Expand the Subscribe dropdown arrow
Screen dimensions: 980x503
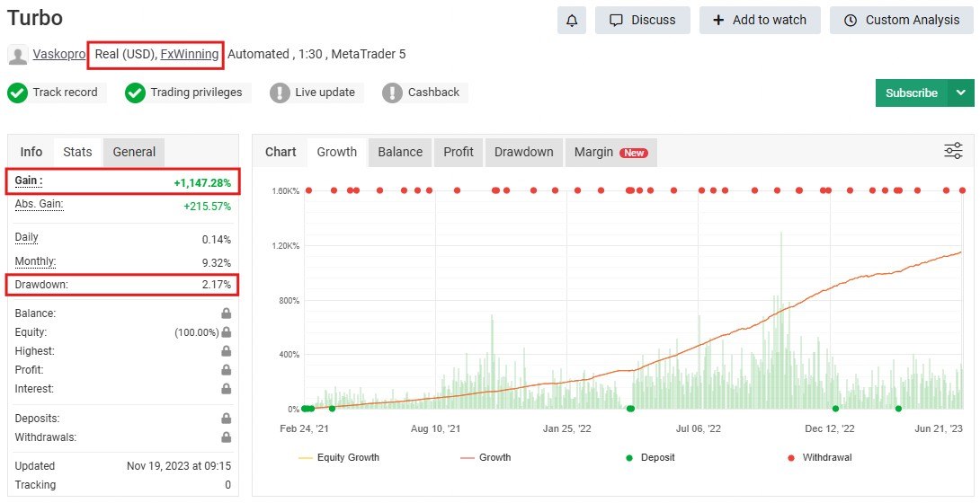(x=961, y=93)
